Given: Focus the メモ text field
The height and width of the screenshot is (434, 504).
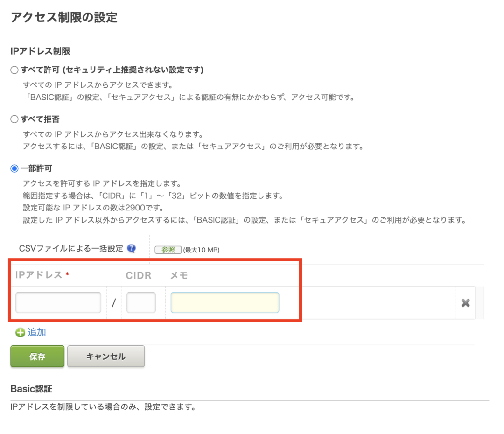Looking at the screenshot, I should coord(225,302).
